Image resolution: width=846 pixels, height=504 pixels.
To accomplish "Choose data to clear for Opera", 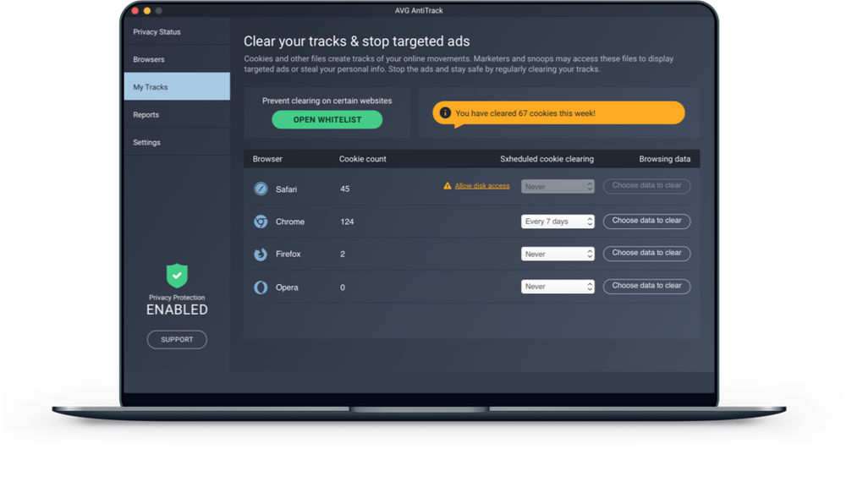I will pyautogui.click(x=646, y=286).
